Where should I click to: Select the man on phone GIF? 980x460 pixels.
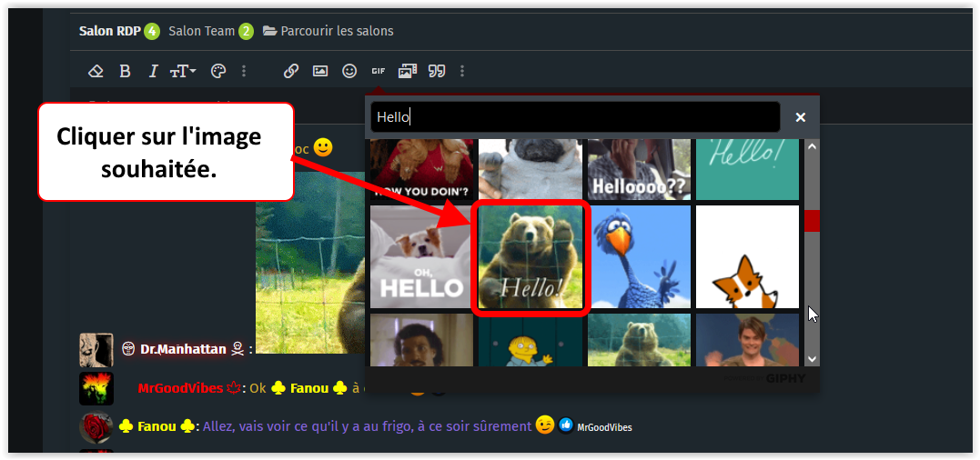[x=421, y=339]
